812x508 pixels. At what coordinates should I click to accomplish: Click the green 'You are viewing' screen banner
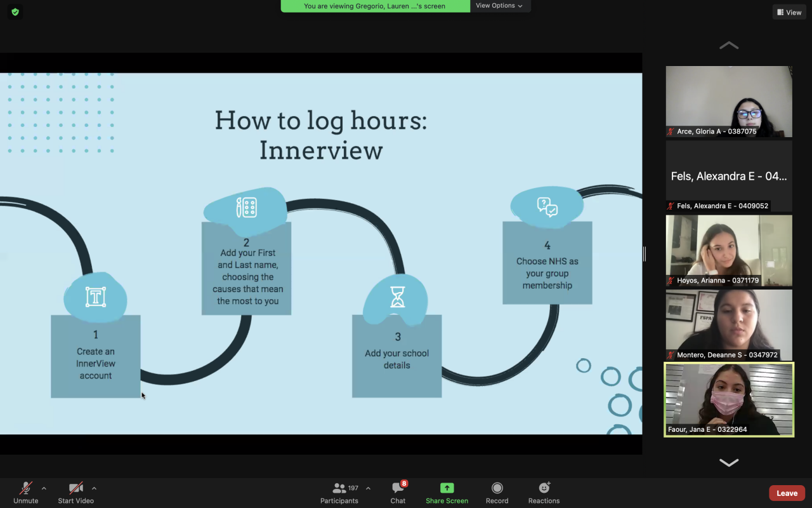coord(375,6)
